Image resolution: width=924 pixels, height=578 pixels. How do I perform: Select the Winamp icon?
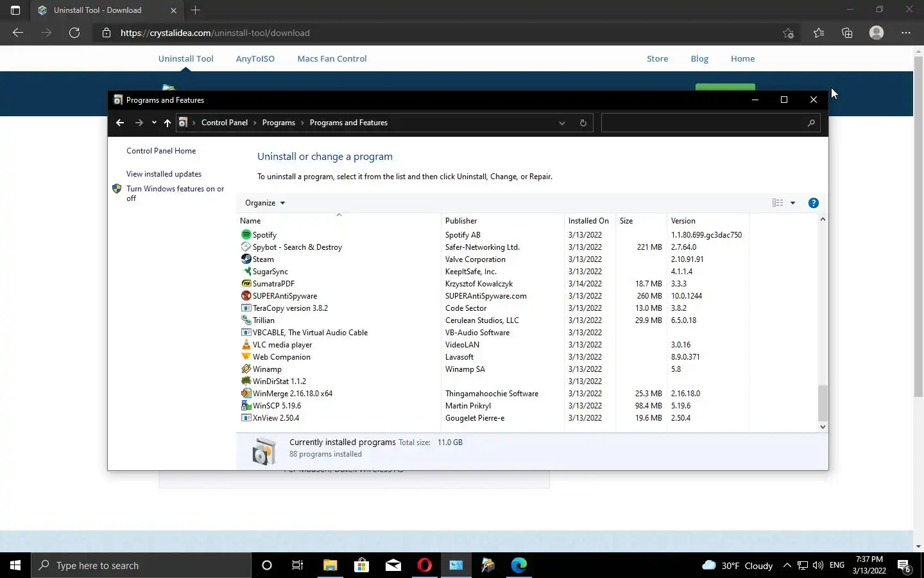click(x=246, y=369)
